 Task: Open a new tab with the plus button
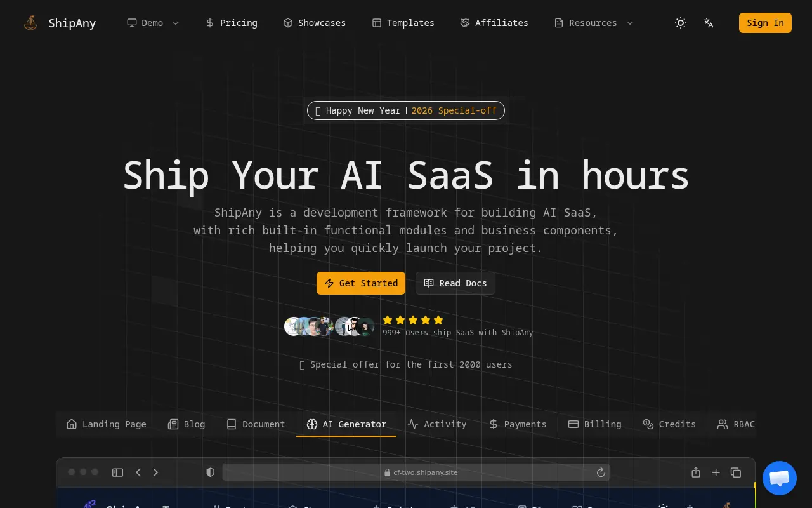[716, 472]
